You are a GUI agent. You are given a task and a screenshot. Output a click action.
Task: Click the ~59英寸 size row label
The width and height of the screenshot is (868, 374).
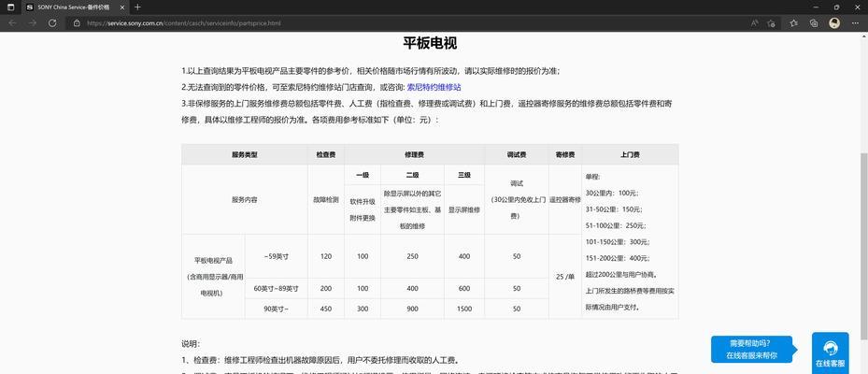click(x=276, y=256)
